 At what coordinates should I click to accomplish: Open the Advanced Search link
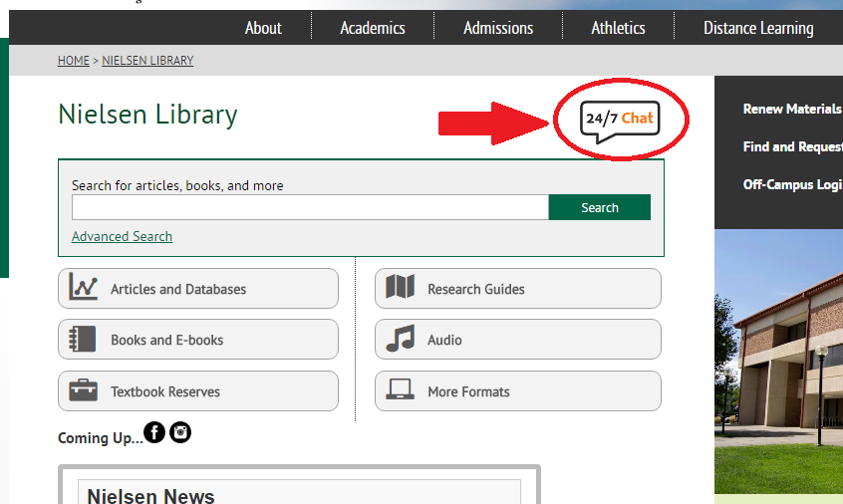click(x=122, y=236)
